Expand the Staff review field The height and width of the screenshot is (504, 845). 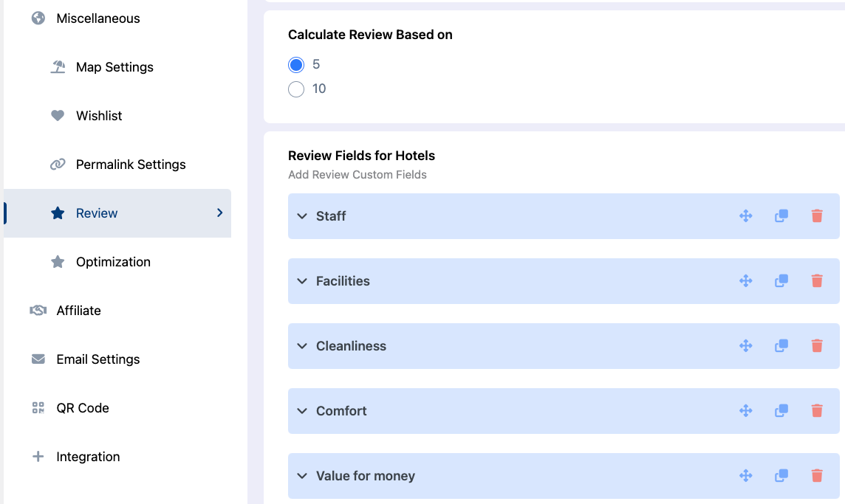[301, 215]
